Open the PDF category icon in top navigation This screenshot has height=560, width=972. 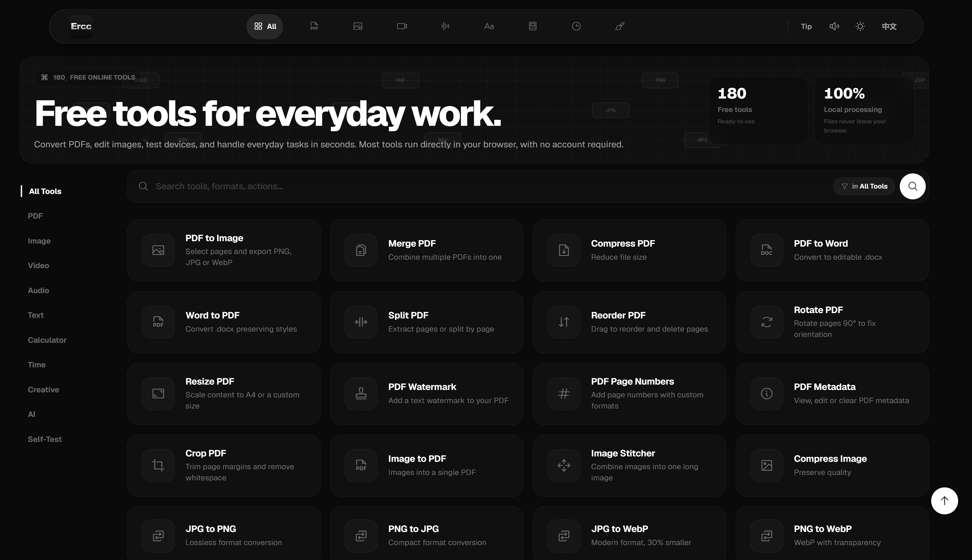coord(314,26)
